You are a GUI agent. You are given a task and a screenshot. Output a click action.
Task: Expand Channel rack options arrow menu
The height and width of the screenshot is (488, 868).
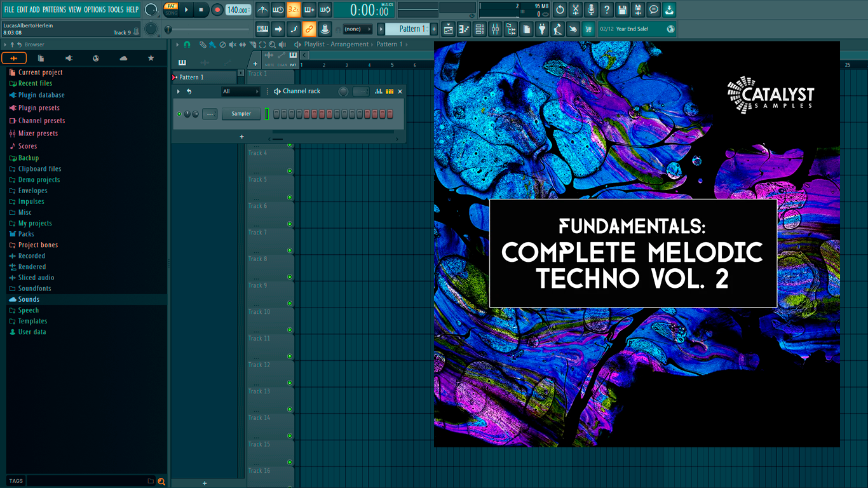pyautogui.click(x=178, y=91)
